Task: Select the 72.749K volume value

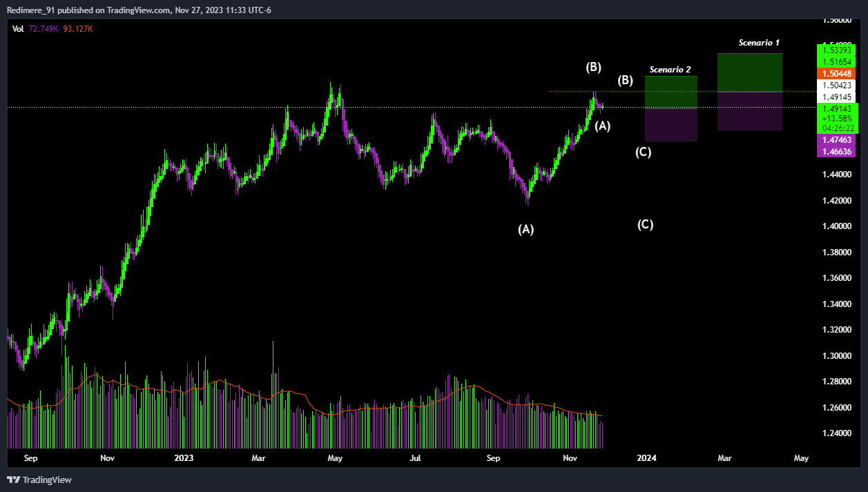Action: point(44,29)
